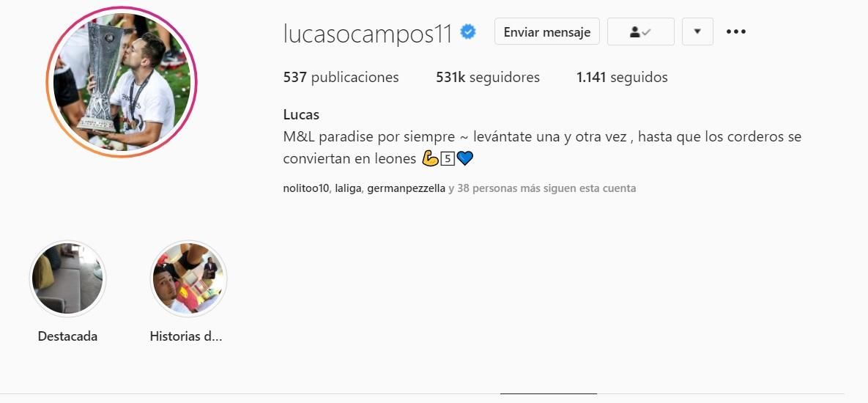View the 531k seguidores list
868x403 pixels.
[x=488, y=77]
